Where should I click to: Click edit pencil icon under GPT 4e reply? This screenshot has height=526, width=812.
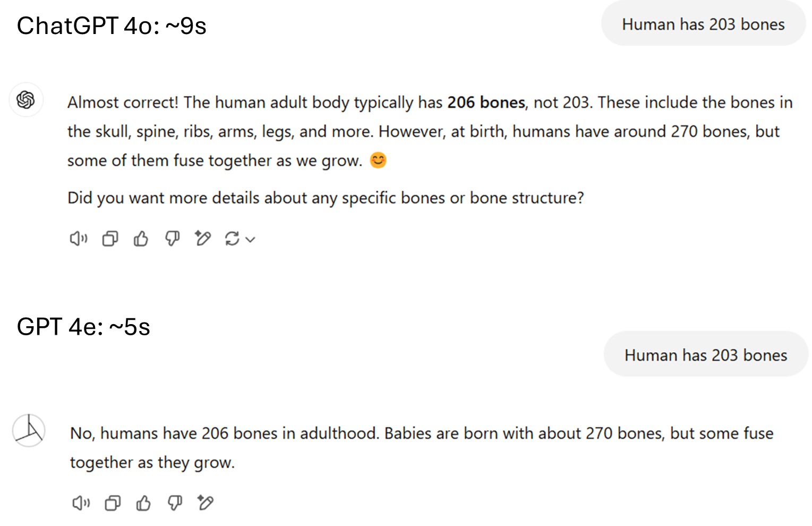coord(206,502)
